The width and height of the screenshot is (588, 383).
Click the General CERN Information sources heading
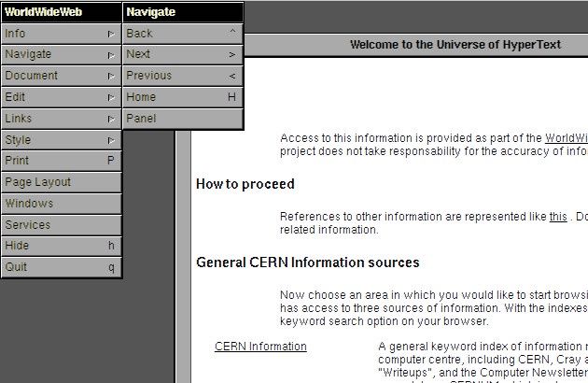[307, 262]
